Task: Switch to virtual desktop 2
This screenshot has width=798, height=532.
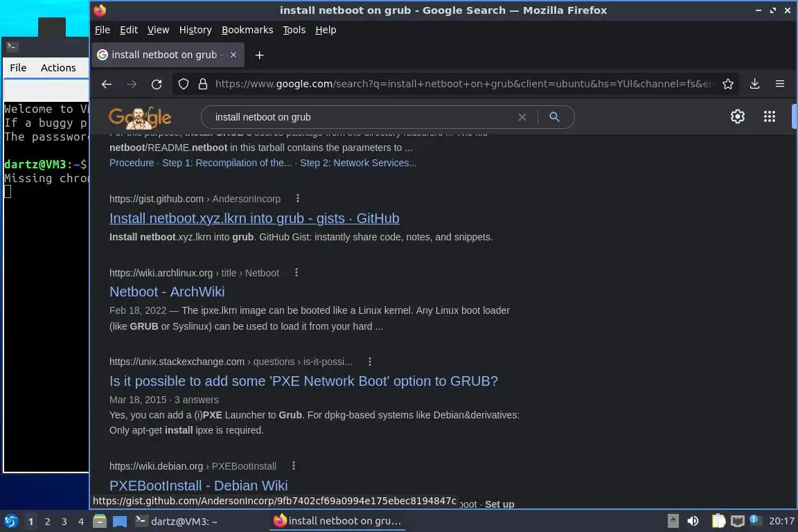Action: point(48,522)
